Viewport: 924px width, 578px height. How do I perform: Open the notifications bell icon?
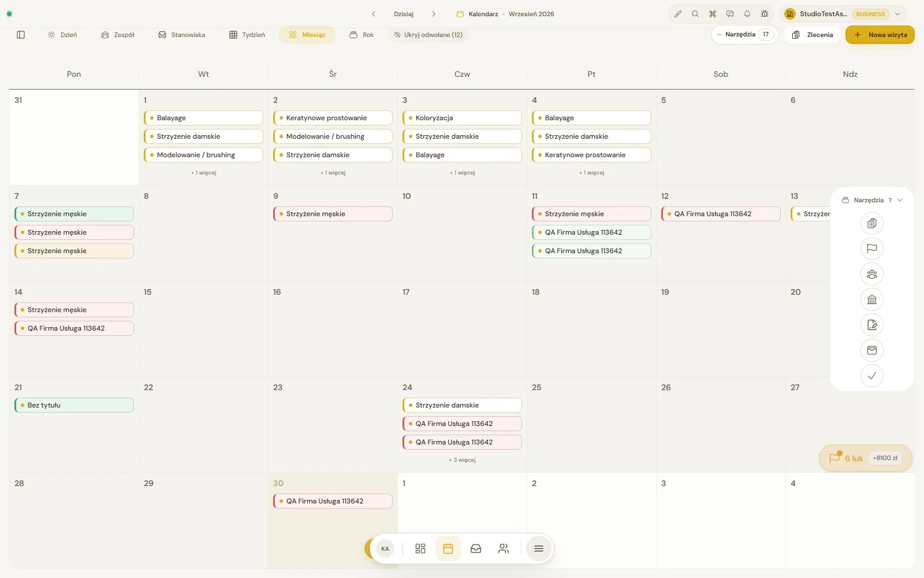click(747, 14)
